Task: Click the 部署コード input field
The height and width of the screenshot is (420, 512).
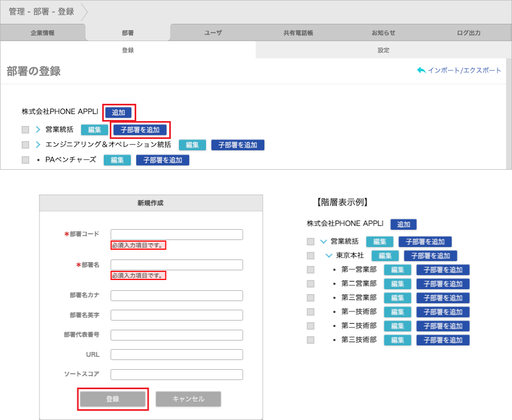Action: coord(177,235)
